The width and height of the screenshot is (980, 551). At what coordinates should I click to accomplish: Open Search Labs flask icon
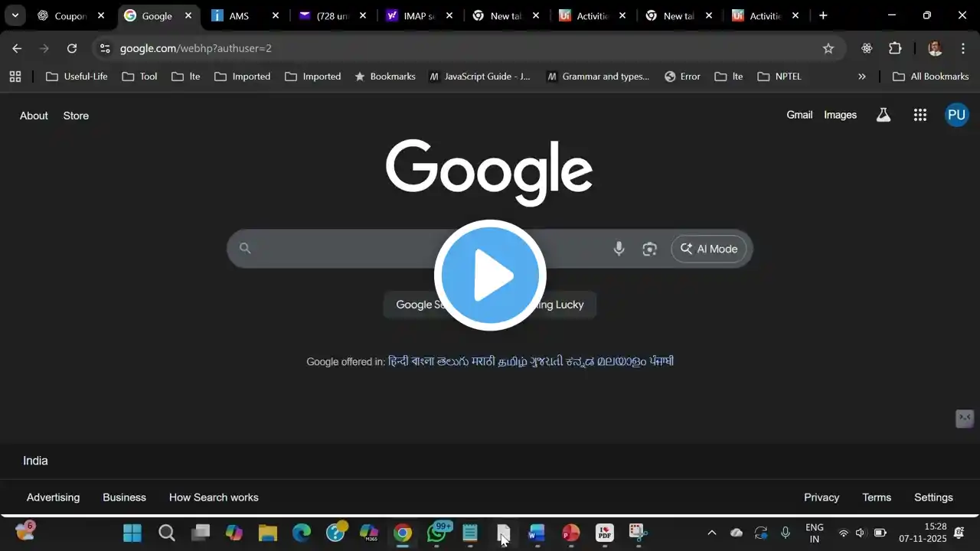click(x=884, y=115)
